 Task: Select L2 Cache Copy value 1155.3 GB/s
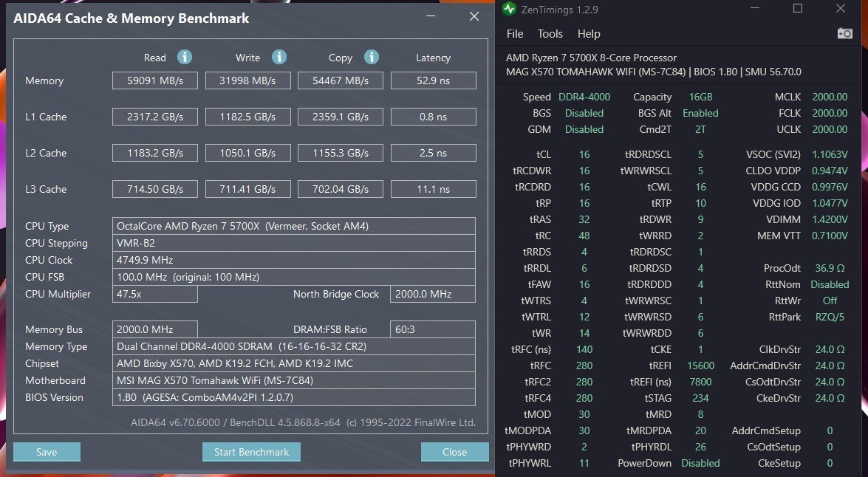pos(341,153)
